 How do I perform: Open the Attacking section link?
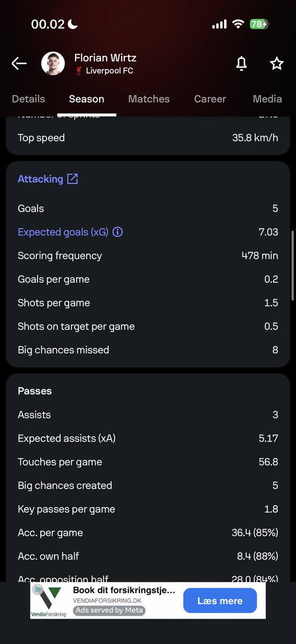click(40, 179)
